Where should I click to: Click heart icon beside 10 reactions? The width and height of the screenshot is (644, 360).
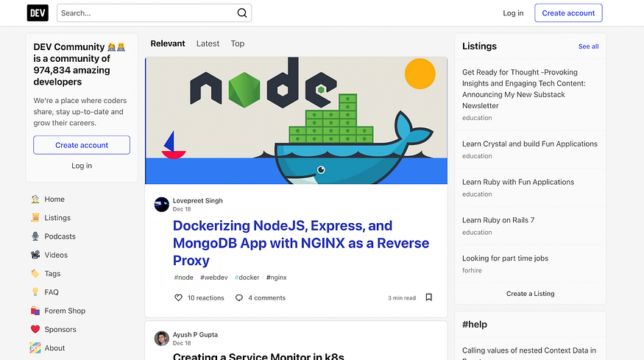tap(178, 298)
